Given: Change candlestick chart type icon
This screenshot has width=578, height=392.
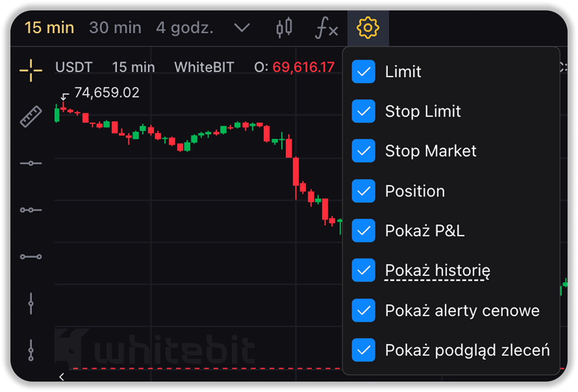Looking at the screenshot, I should [x=284, y=28].
